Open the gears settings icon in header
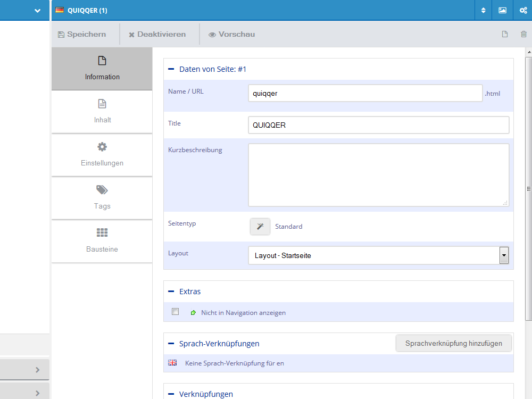The width and height of the screenshot is (532, 399). point(523,10)
